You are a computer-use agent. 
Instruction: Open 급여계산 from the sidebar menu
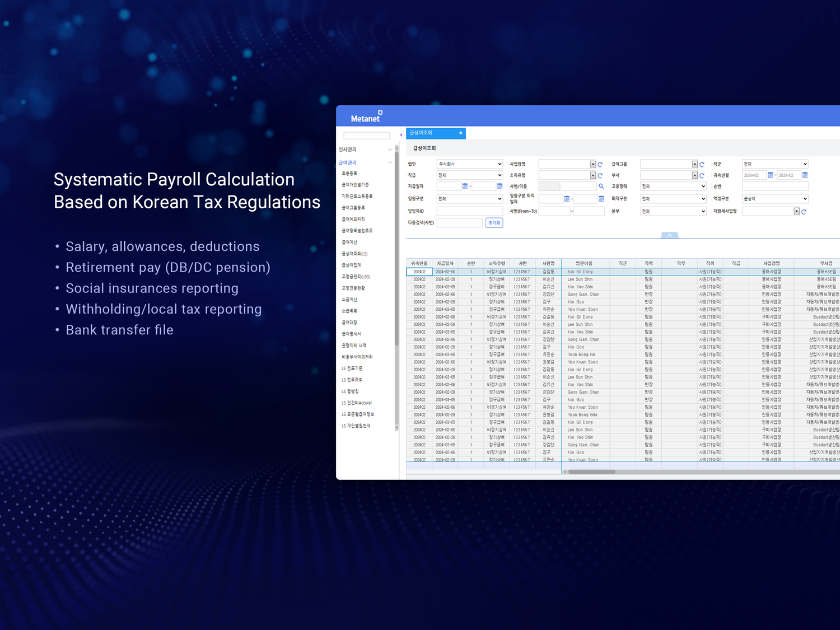tap(350, 242)
